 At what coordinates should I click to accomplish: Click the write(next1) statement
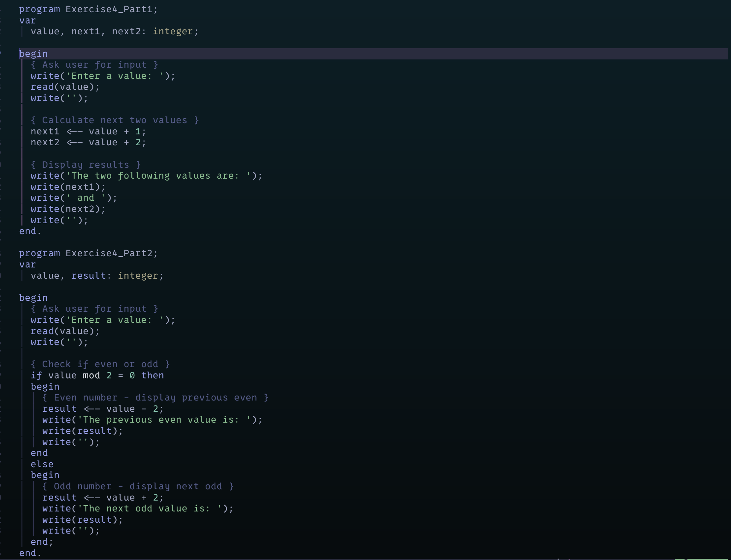point(68,187)
